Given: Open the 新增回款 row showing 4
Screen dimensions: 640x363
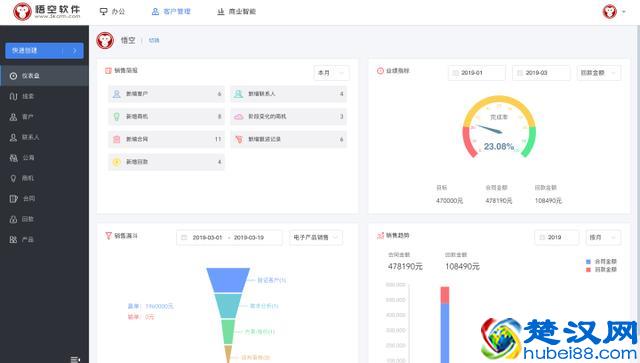Looking at the screenshot, I should coord(166,162).
